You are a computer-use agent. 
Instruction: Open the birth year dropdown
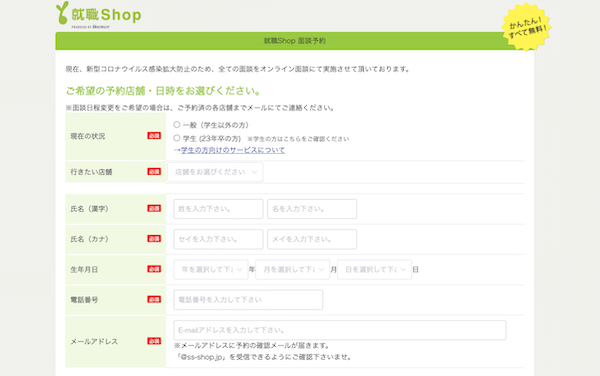pyautogui.click(x=211, y=270)
